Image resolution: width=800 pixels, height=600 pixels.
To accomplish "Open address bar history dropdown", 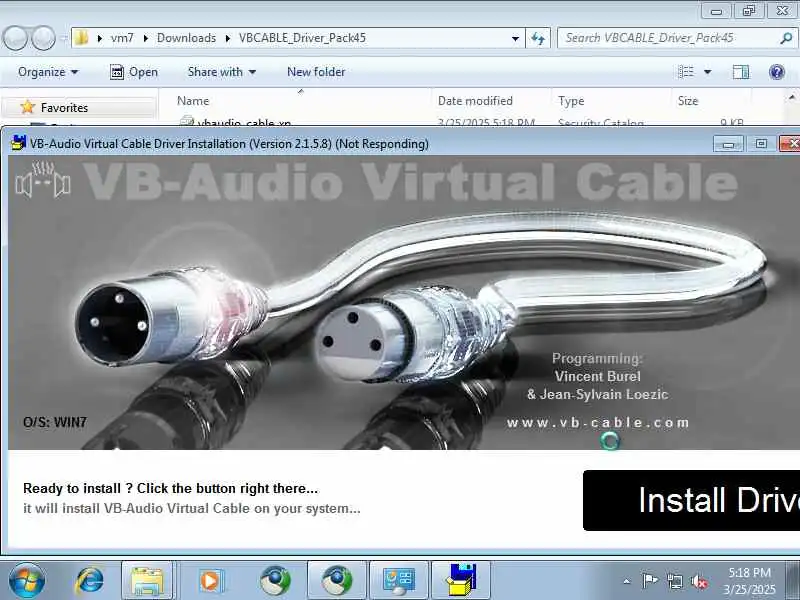I will [x=515, y=38].
